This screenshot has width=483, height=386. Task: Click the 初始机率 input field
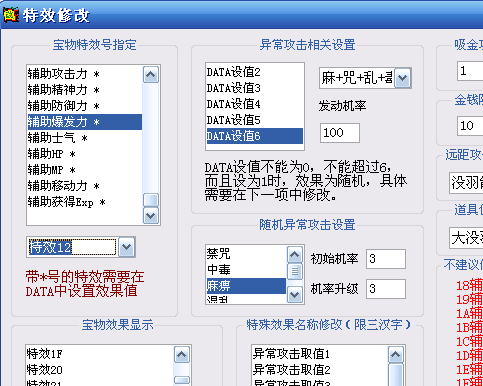tap(386, 259)
